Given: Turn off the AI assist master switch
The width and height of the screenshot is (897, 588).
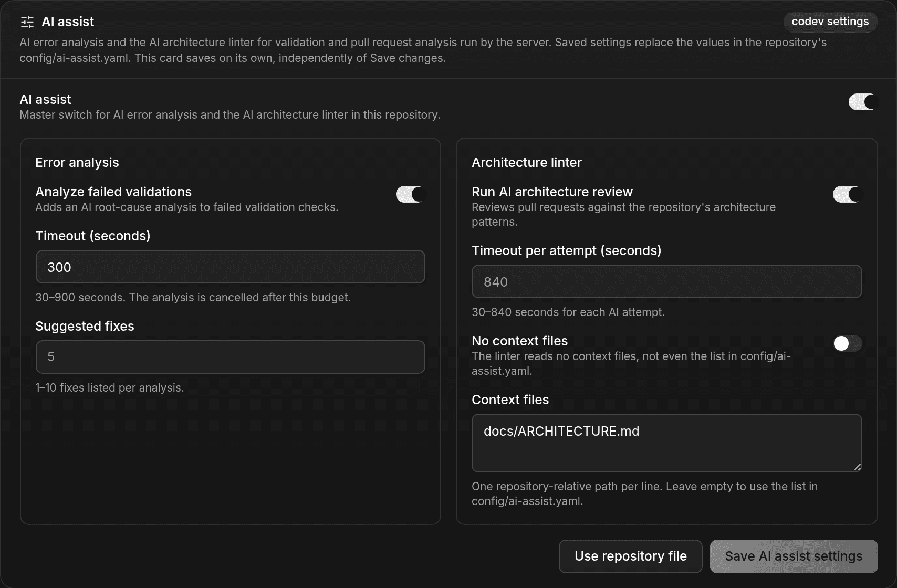Looking at the screenshot, I should pyautogui.click(x=863, y=102).
